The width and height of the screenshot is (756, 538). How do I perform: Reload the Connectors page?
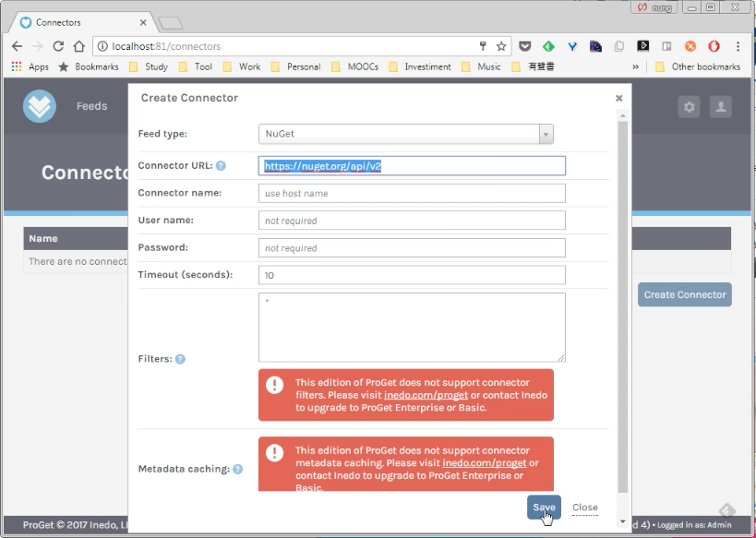58,46
